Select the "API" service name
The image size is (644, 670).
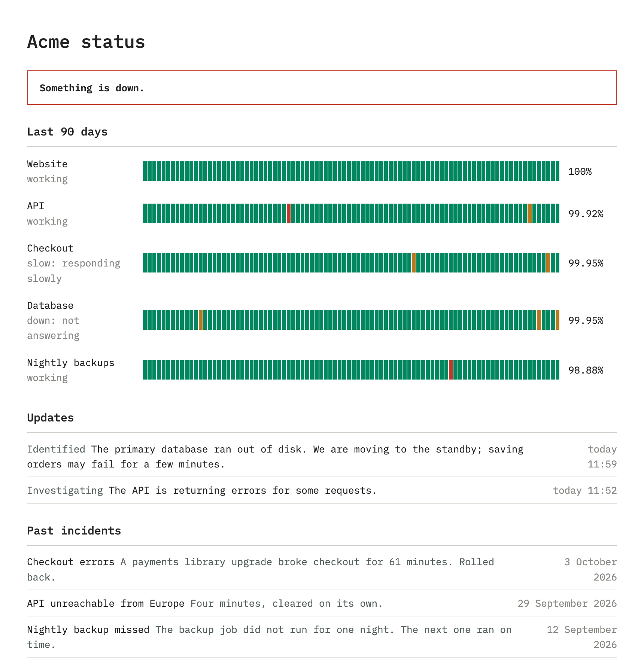36,206
